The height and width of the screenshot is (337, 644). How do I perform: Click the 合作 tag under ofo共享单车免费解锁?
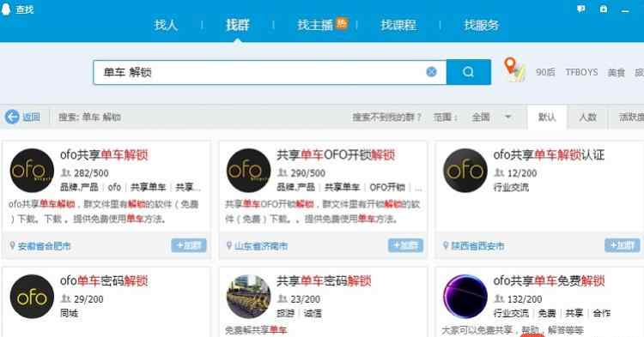[602, 314]
